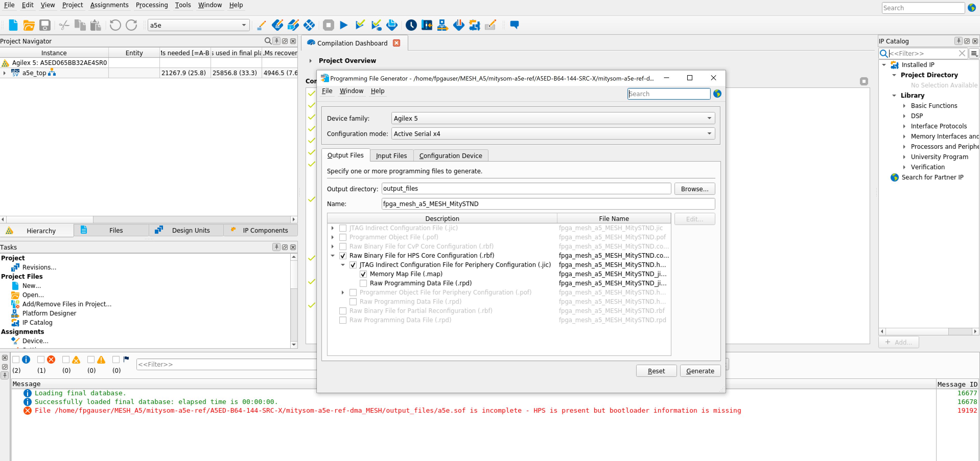
Task: Click the Chip Planner diamond grid icon
Action: pyautogui.click(x=309, y=25)
